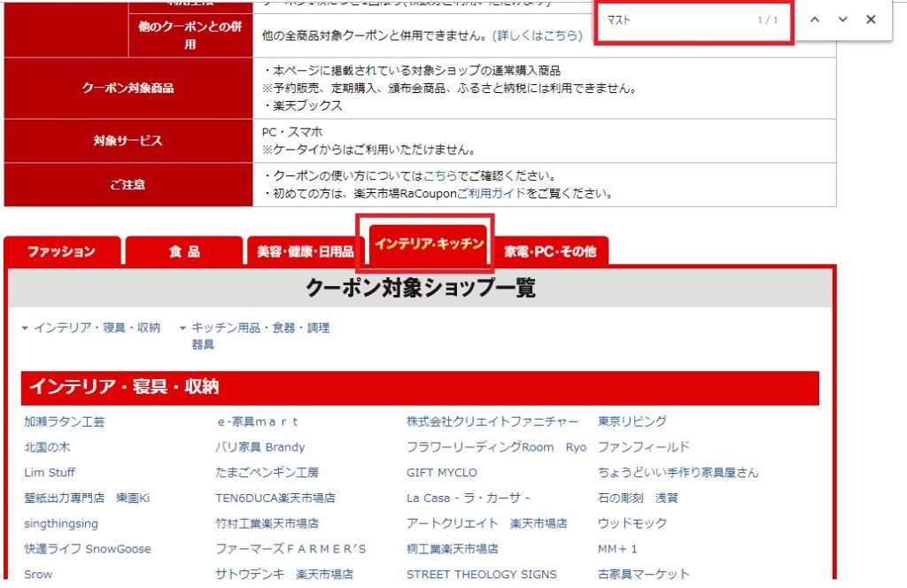Jump to キッチン用品・食器・調理器具 anchor
The width and height of the screenshot is (907, 588).
260,336
